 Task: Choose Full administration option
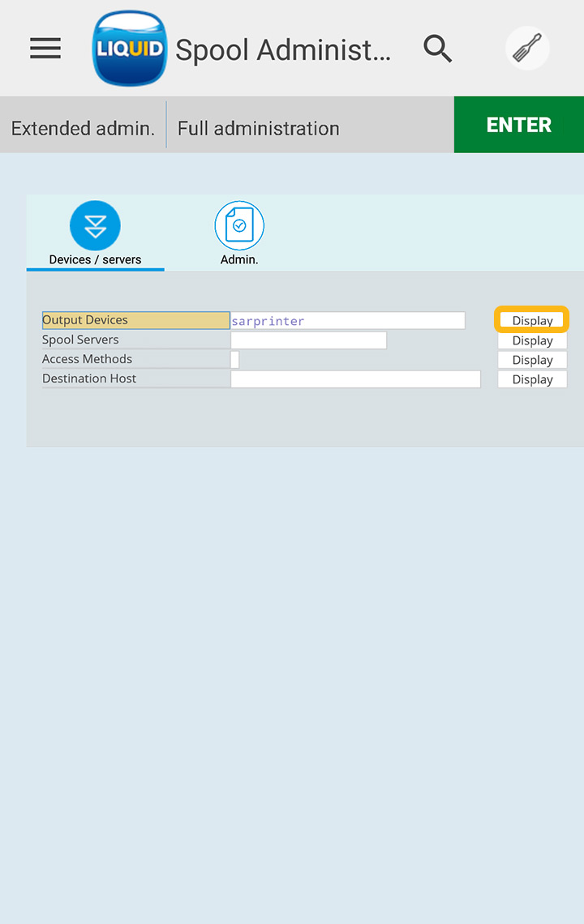pyautogui.click(x=258, y=128)
